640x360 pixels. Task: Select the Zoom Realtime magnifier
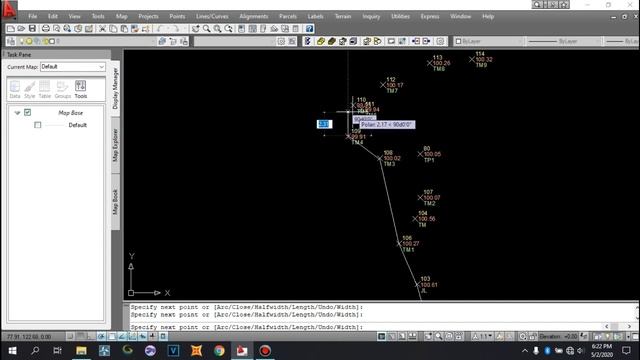(207, 29)
